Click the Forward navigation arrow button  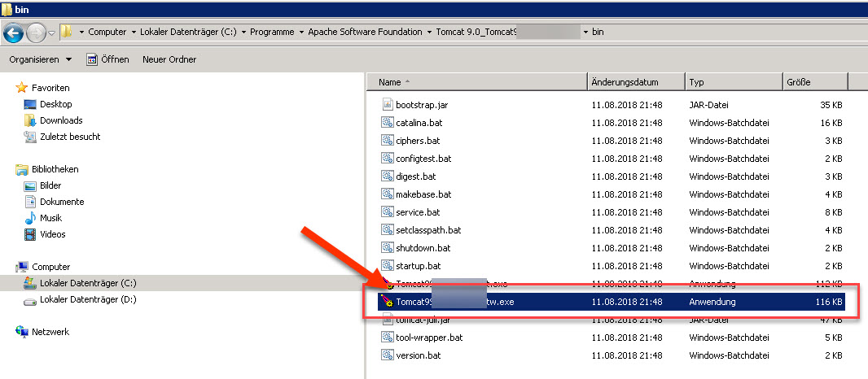tap(36, 32)
